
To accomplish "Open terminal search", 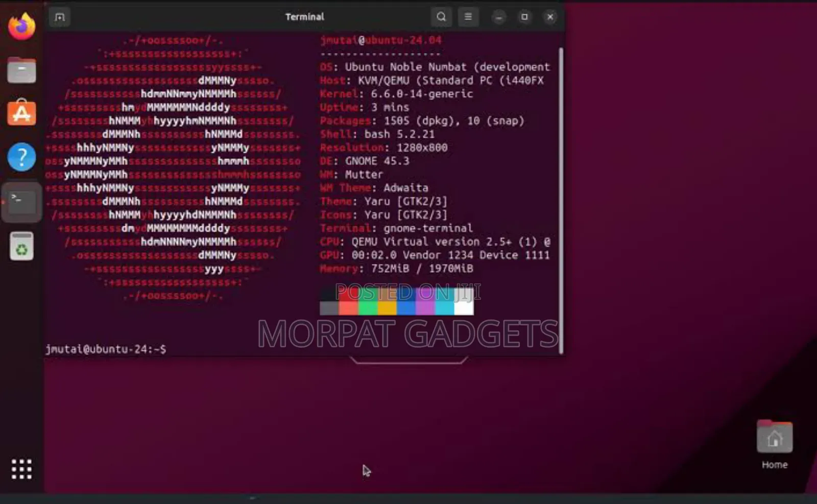I will point(441,17).
